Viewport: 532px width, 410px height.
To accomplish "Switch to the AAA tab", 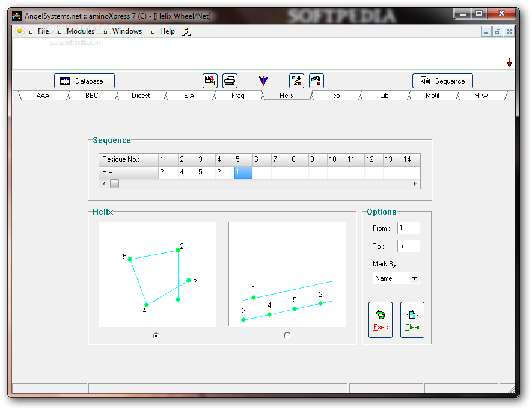I will 43,96.
